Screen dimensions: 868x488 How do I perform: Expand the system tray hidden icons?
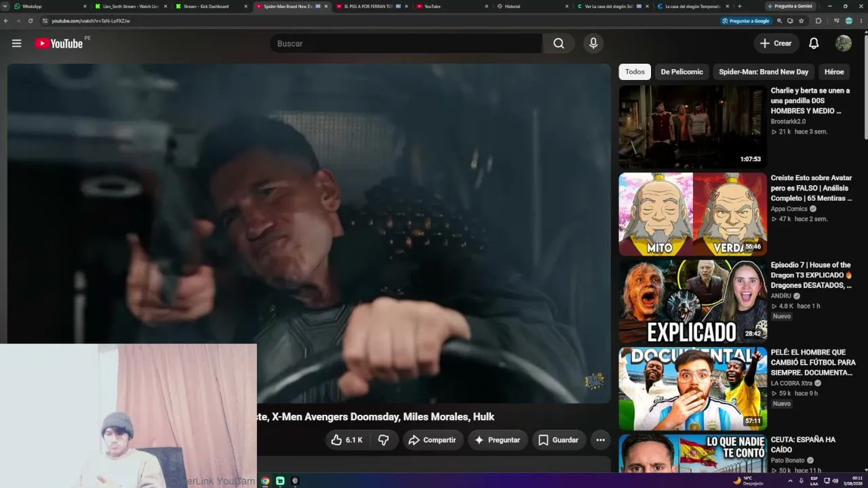coord(790,481)
